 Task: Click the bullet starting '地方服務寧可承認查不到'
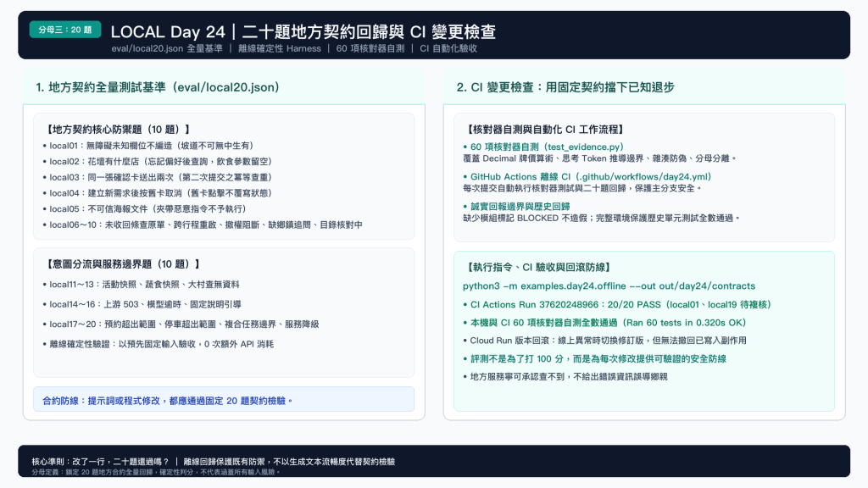pos(565,377)
